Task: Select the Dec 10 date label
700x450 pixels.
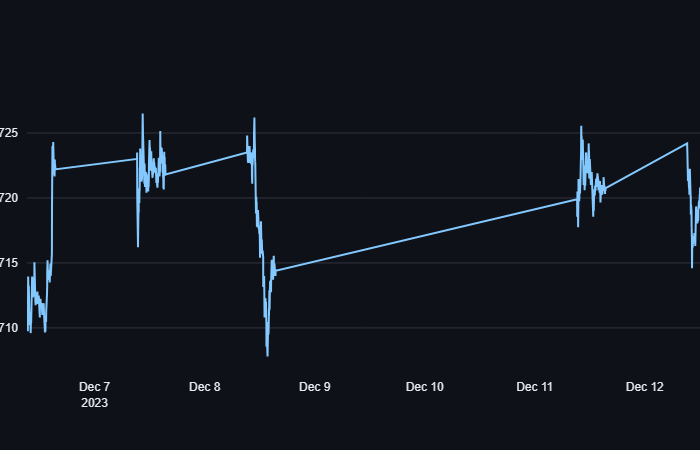Action: coord(424,386)
